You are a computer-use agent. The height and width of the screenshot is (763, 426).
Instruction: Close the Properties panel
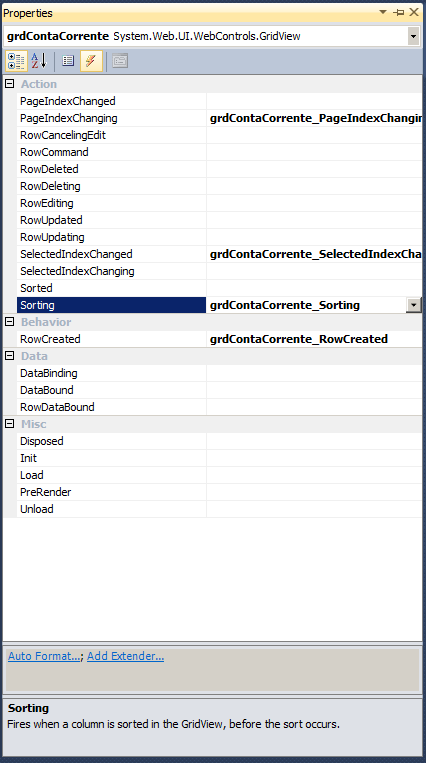point(414,12)
